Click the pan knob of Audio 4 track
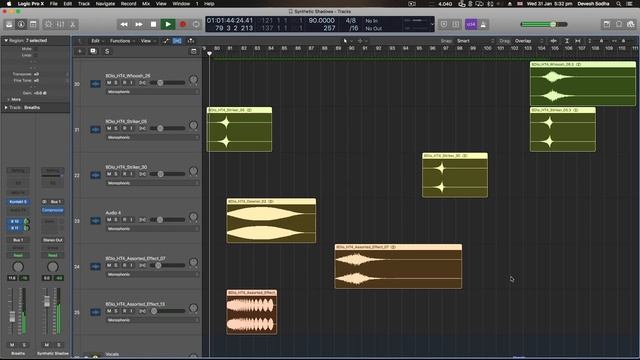The width and height of the screenshot is (640, 360). pos(193,217)
